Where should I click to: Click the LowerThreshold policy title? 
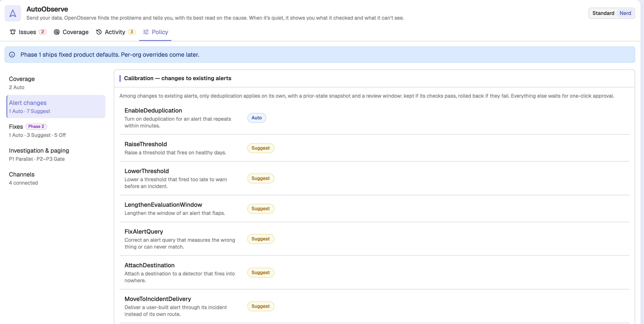[146, 171]
